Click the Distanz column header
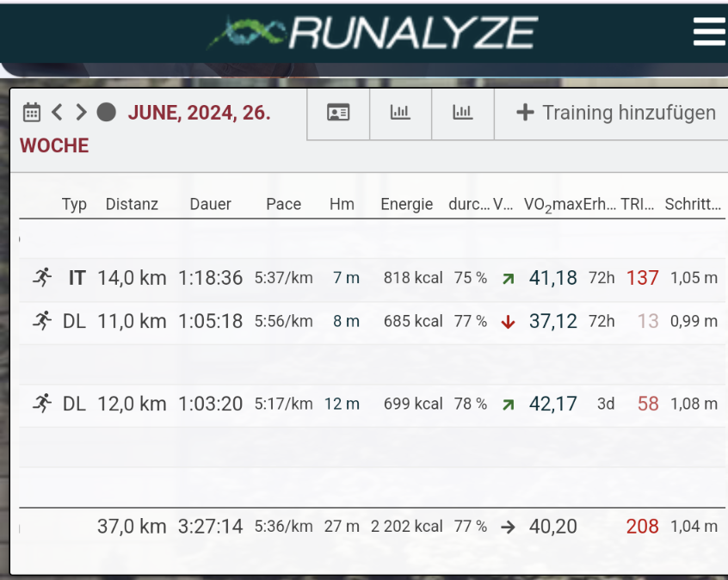Screen dimensions: 728x580 point(132,204)
